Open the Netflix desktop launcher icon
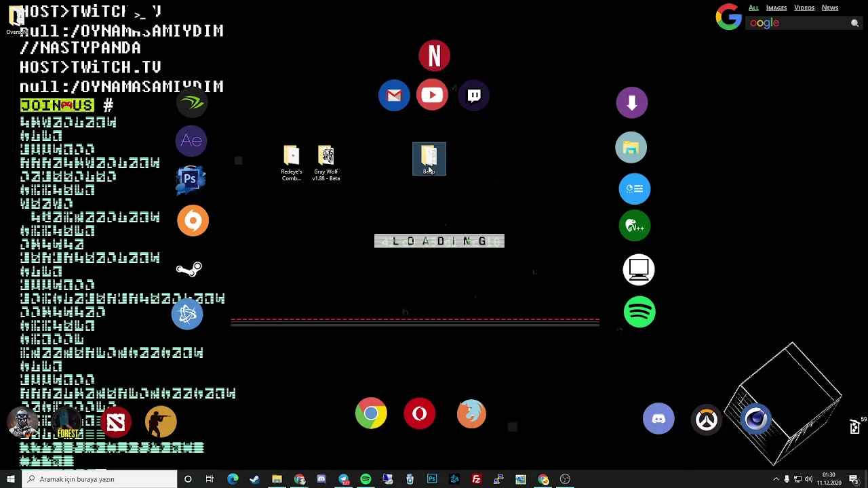This screenshot has height=488, width=868. [x=434, y=56]
